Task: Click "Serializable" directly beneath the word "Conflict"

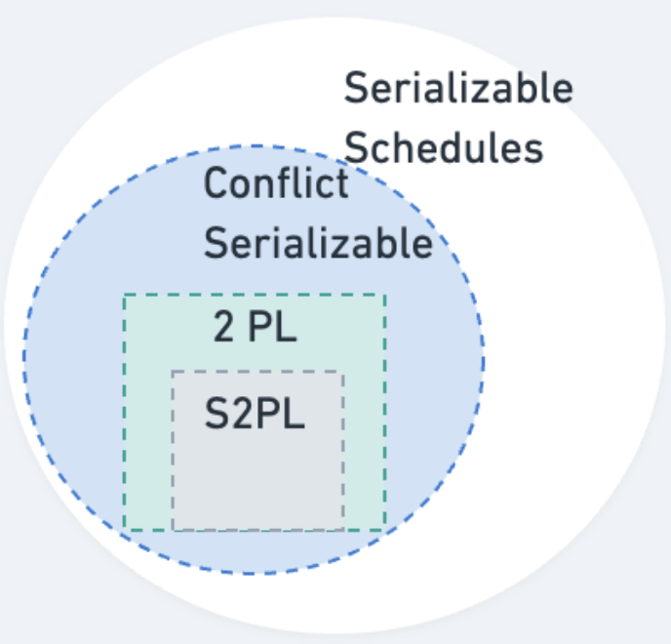Action: point(317,243)
